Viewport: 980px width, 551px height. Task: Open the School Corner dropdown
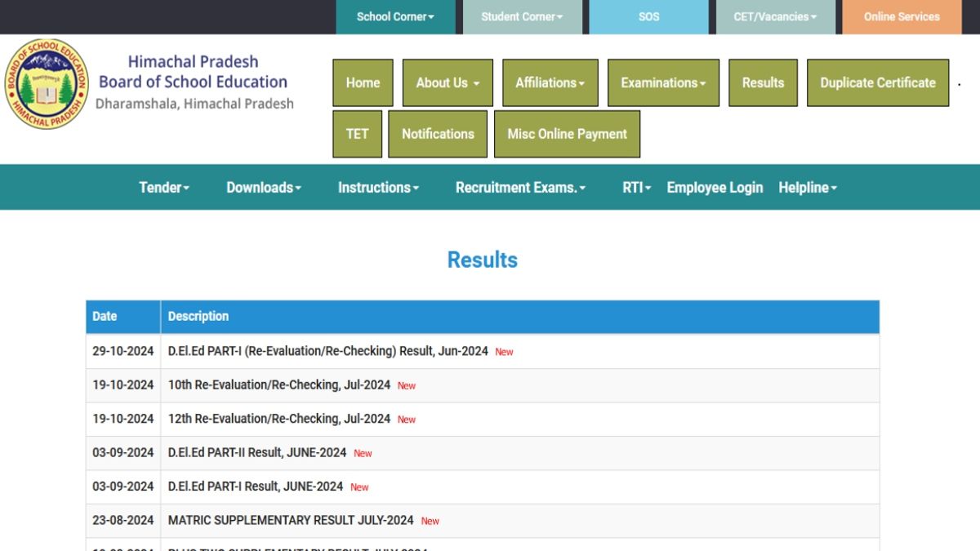[x=395, y=17]
